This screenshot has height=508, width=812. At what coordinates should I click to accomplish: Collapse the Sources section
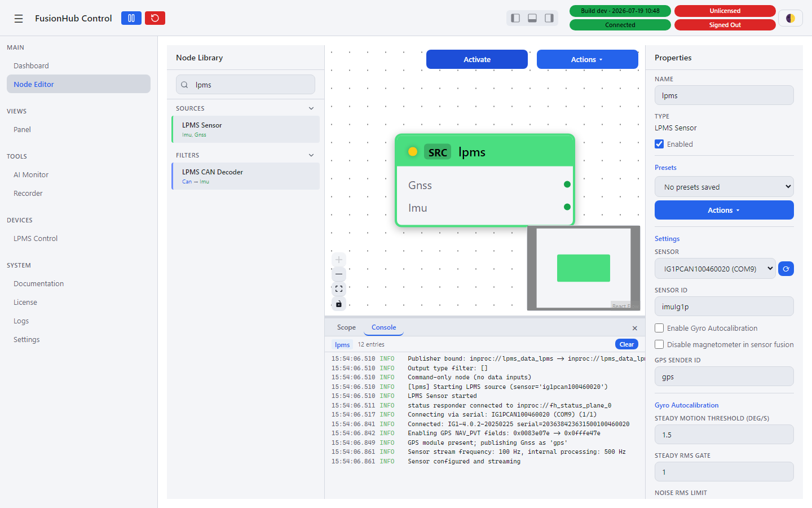[x=311, y=108]
